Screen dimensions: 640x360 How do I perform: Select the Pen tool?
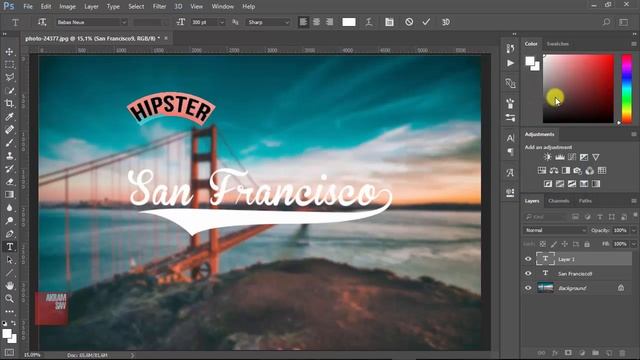click(x=9, y=234)
